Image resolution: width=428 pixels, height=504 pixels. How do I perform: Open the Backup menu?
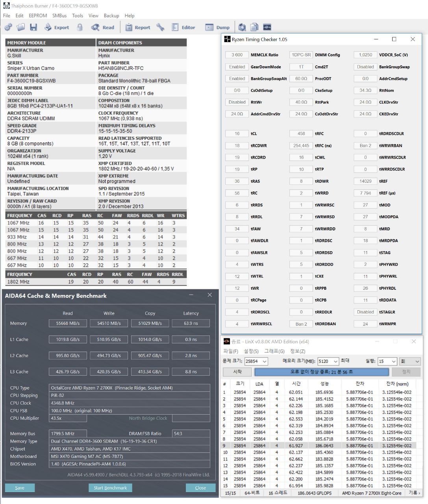point(111,15)
